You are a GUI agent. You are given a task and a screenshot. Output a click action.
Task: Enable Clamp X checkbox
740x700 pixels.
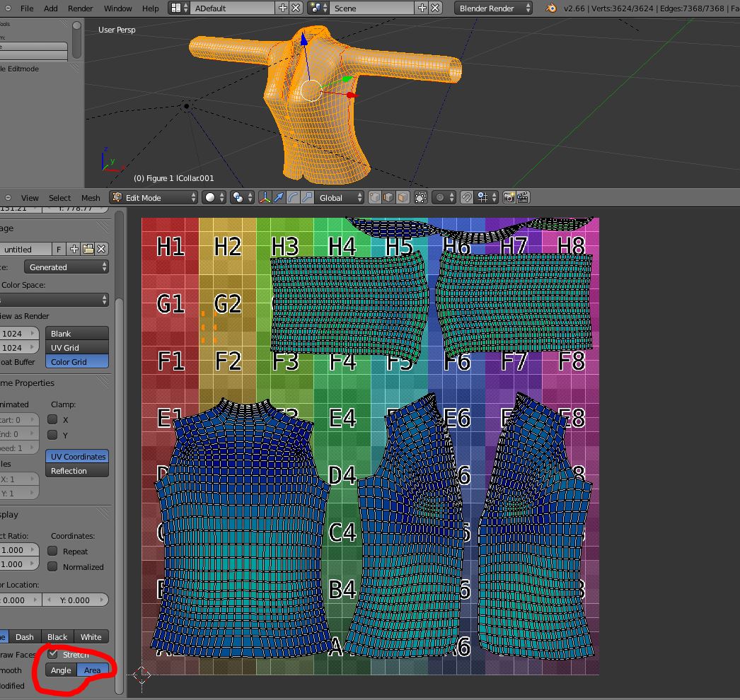(53, 419)
